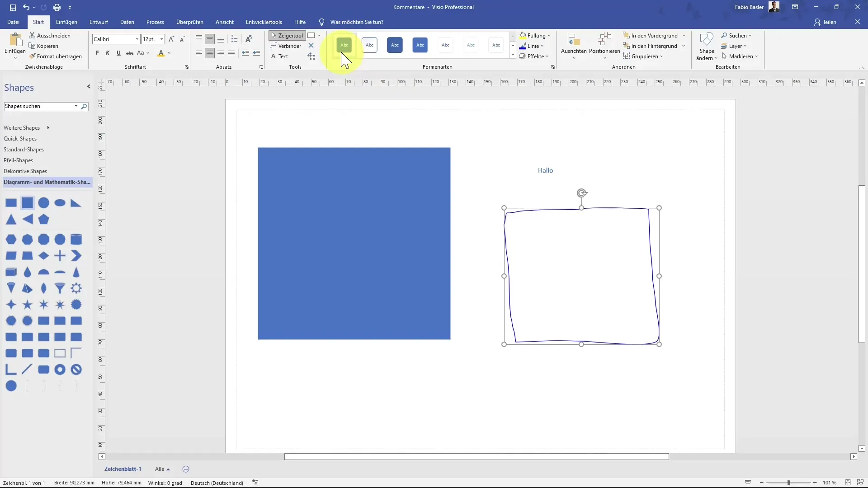Select the cross plus shape in stencil
Image resolution: width=868 pixels, height=488 pixels.
pyautogui.click(x=60, y=256)
